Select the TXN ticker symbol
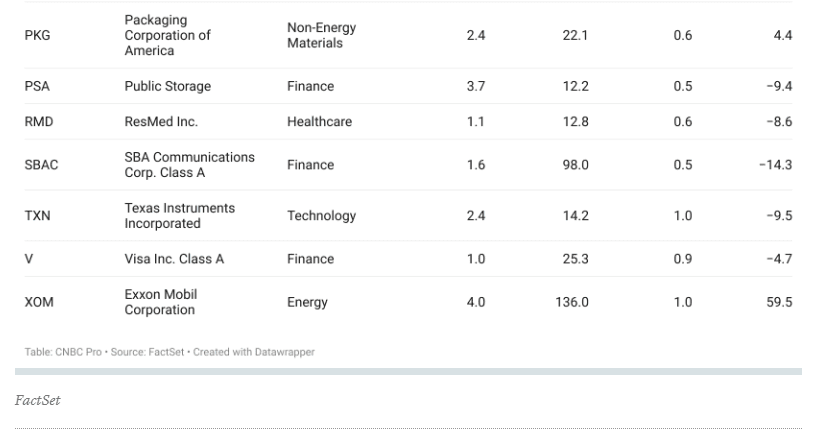Viewport: 828px width, 429px height. tap(37, 216)
